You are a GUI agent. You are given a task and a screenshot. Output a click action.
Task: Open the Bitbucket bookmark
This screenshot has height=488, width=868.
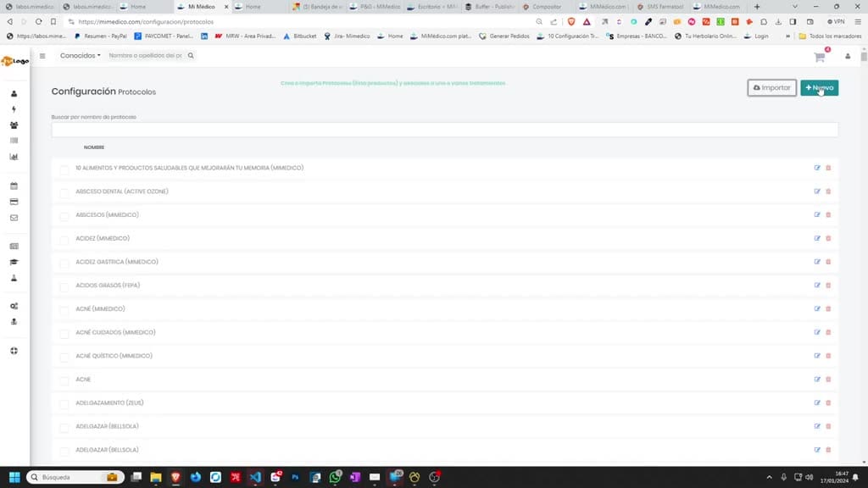[299, 36]
